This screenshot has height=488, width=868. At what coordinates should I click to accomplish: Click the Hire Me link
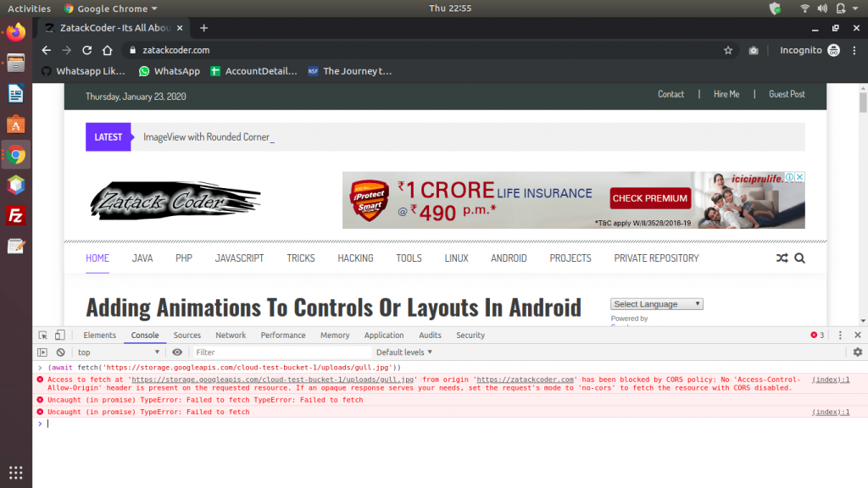[x=726, y=94]
